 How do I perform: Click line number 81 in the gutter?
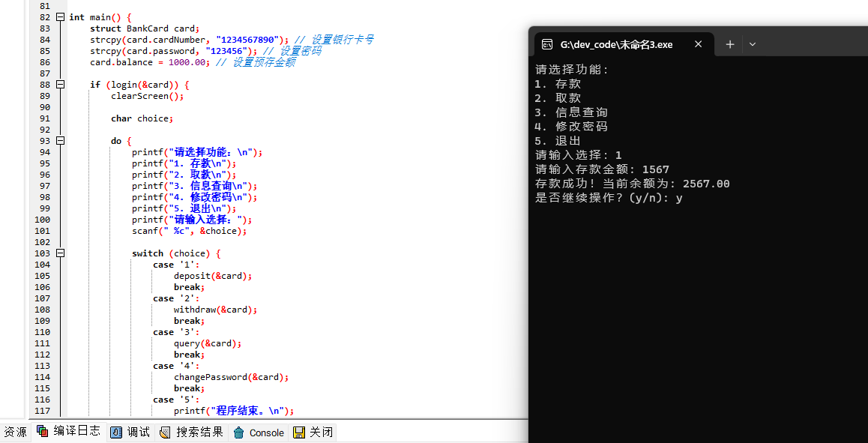45,6
